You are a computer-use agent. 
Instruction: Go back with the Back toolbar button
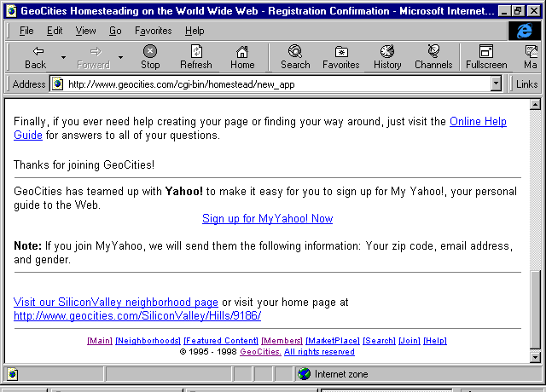tap(35, 57)
